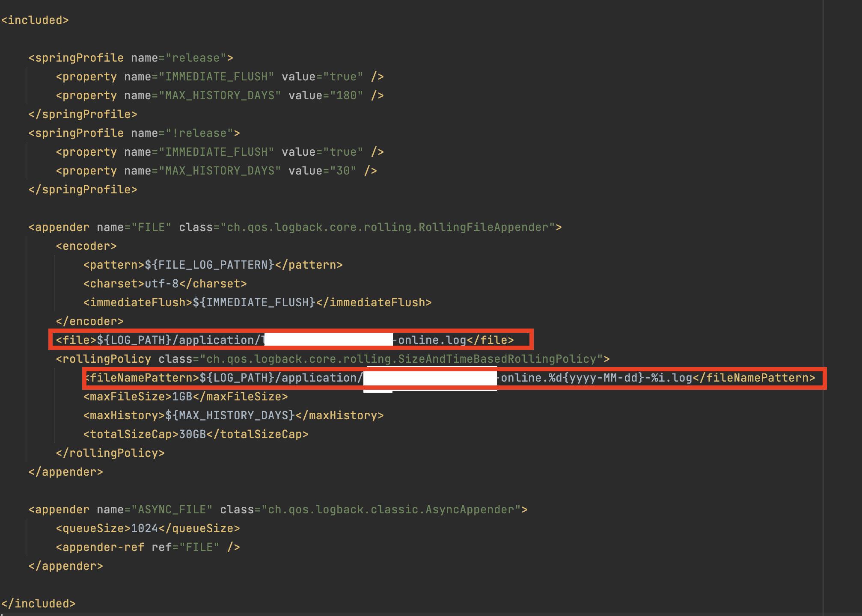Click the closing included tag at bottom

tap(38, 604)
